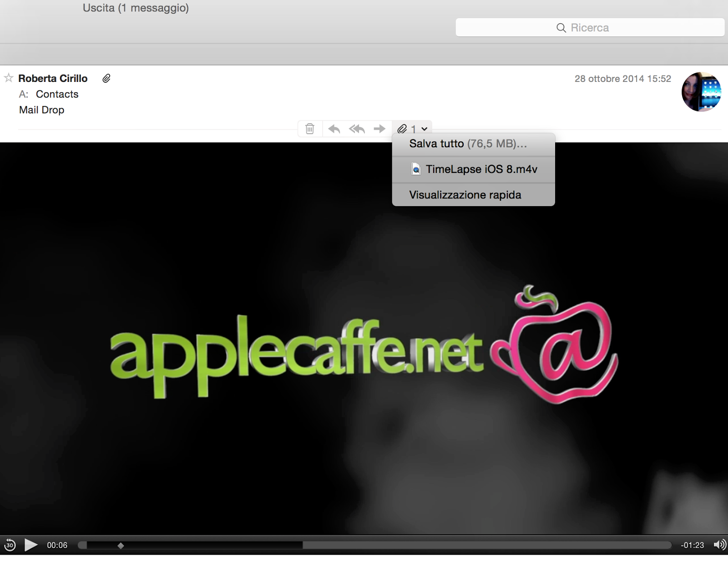Image resolution: width=728 pixels, height=562 pixels.
Task: Click the diamond playhead on video timeline
Action: pos(121,545)
